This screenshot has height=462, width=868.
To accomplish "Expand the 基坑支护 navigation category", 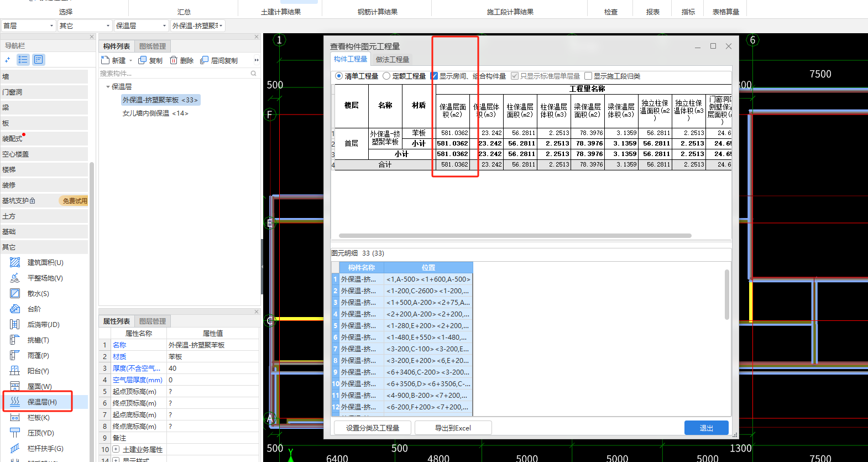I will 44,201.
